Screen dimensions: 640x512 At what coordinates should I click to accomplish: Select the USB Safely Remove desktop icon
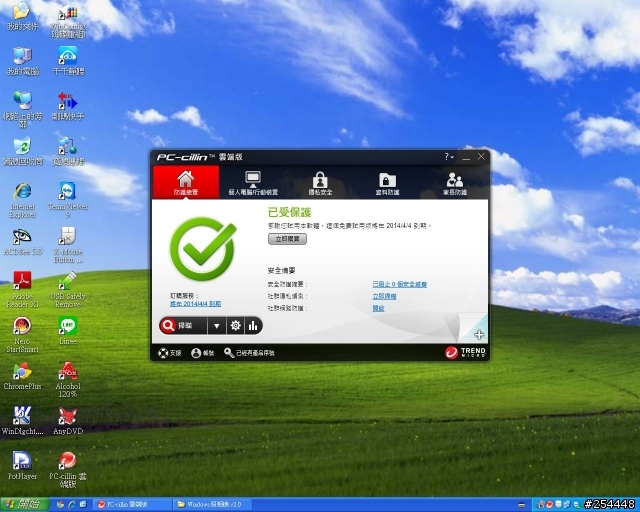[68, 289]
